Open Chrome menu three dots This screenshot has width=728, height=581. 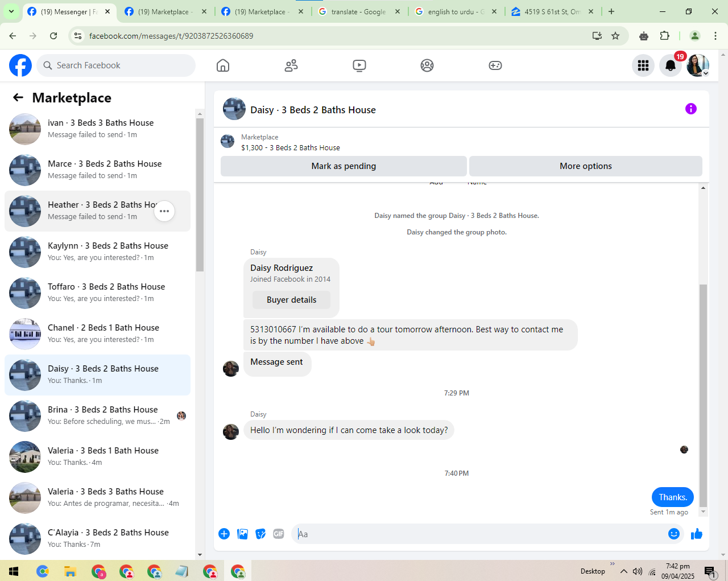point(715,36)
